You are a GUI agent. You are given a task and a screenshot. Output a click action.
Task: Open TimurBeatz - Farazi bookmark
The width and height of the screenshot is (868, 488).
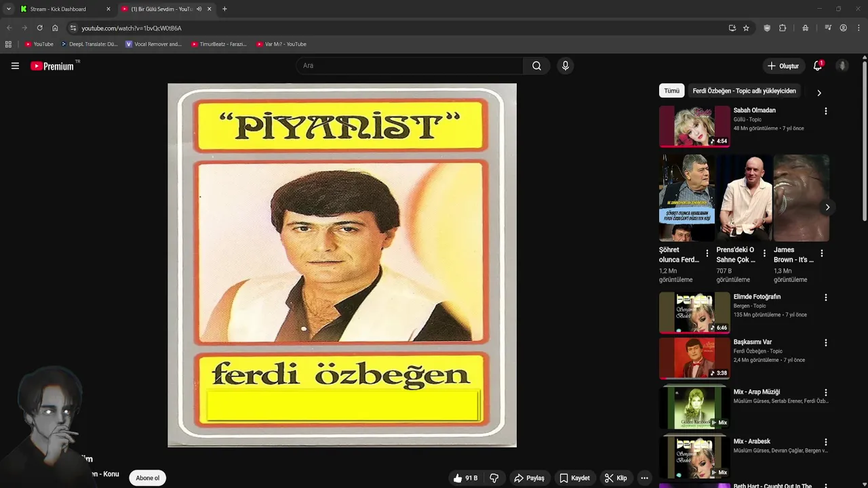tap(219, 44)
